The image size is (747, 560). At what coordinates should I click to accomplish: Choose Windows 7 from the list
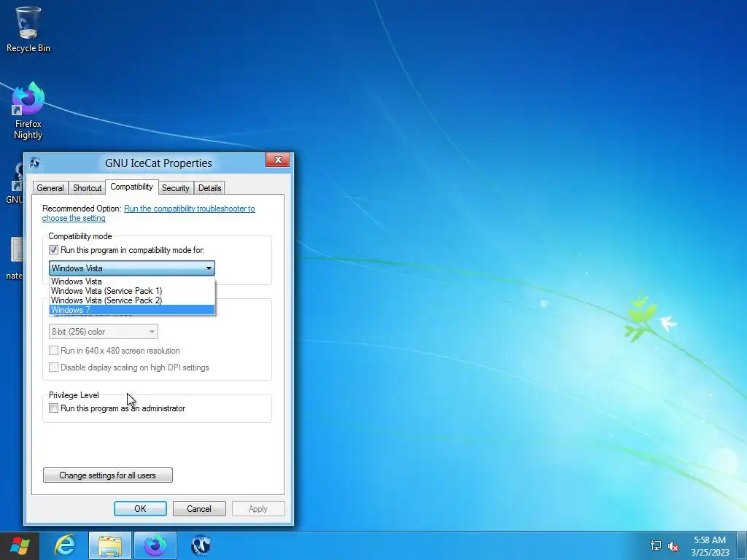[132, 310]
